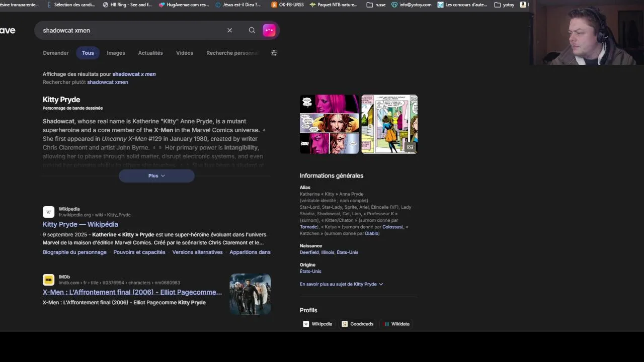Open Biographie du personnage sublink
Screen dimensions: 644x362
point(74,252)
